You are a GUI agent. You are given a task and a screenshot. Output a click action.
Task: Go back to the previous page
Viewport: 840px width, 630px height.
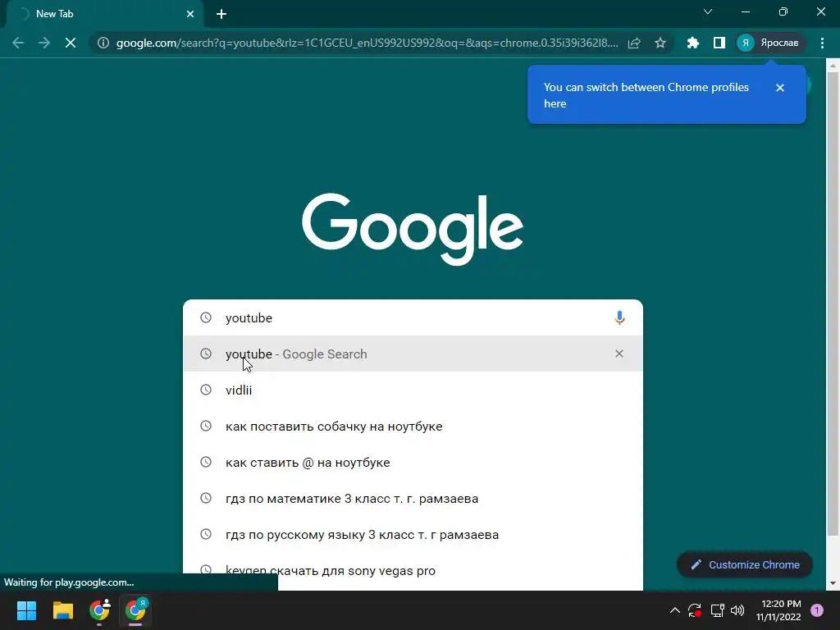coord(18,43)
